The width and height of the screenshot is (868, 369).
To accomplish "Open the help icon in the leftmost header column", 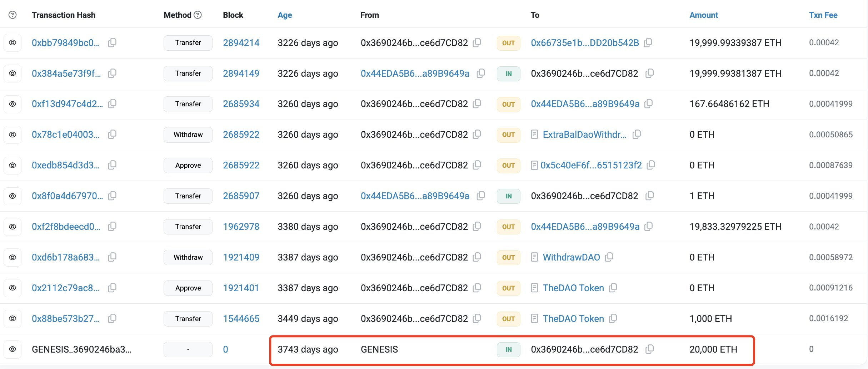I will [x=13, y=15].
